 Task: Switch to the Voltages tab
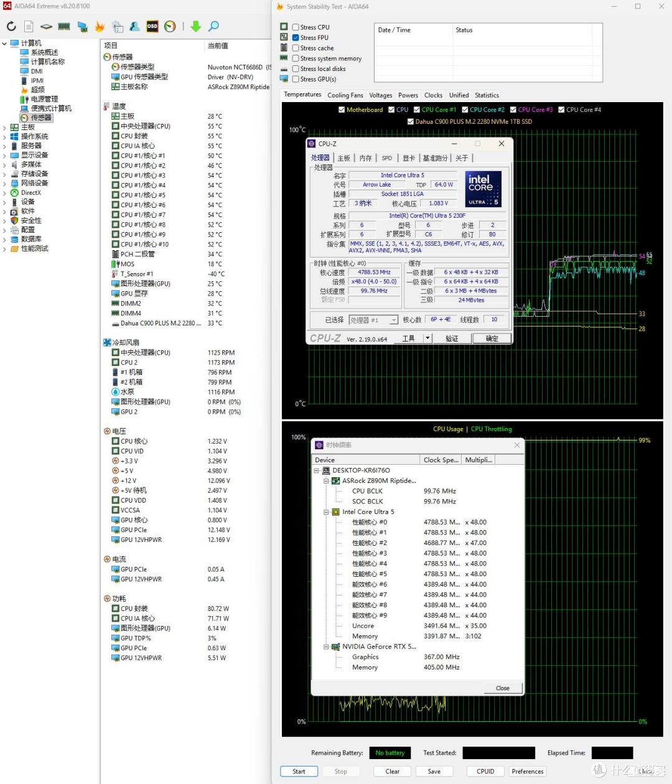tap(381, 95)
